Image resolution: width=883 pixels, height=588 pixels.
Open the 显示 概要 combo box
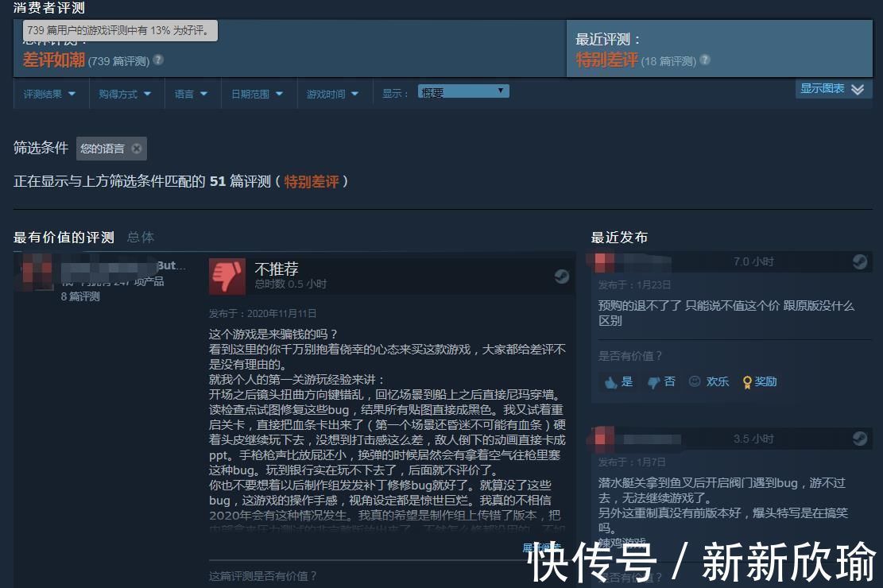tap(463, 91)
